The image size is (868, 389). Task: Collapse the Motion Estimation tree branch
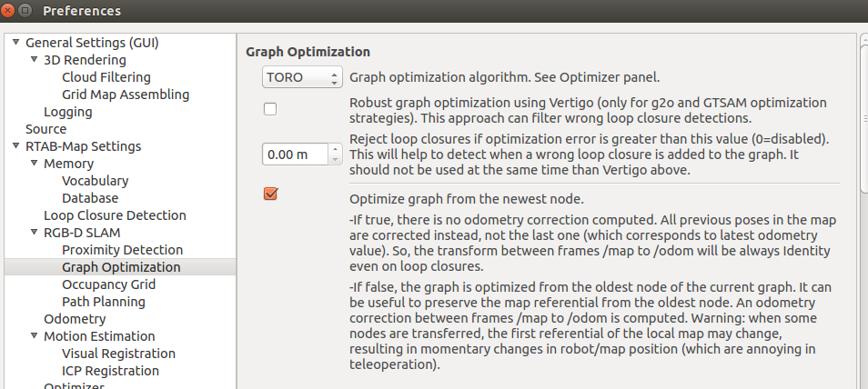pos(34,336)
